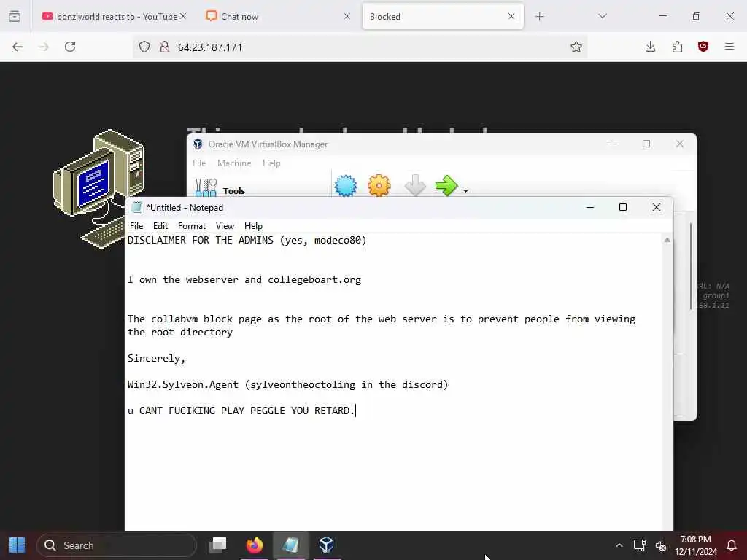
Task: Click the taskbar Search box
Action: [117, 545]
